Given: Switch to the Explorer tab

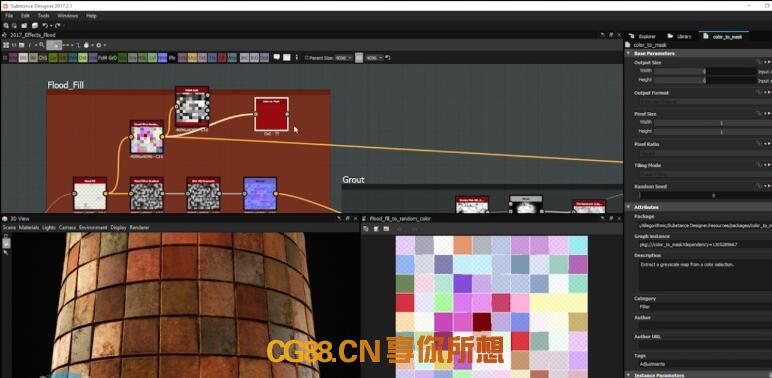Looking at the screenshot, I should [642, 36].
